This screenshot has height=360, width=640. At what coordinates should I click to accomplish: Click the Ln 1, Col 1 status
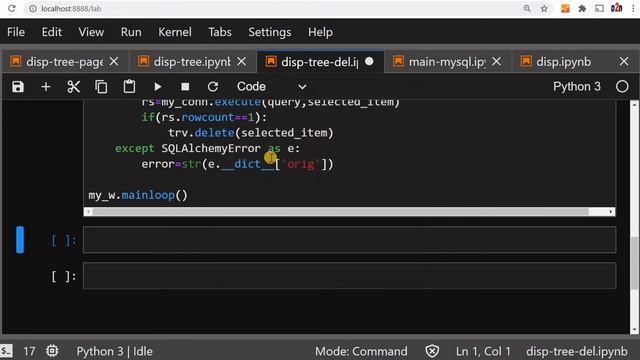pyautogui.click(x=483, y=351)
